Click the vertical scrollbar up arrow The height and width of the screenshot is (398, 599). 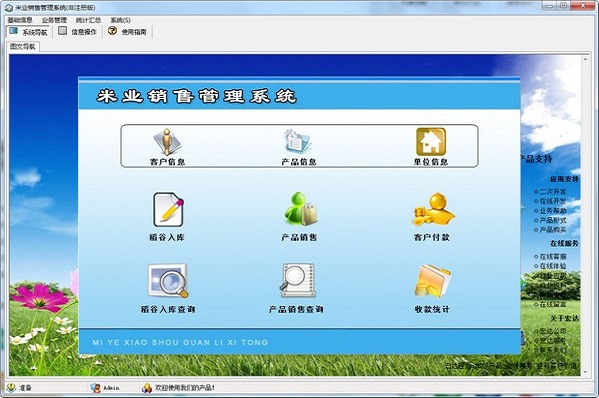[x=585, y=59]
